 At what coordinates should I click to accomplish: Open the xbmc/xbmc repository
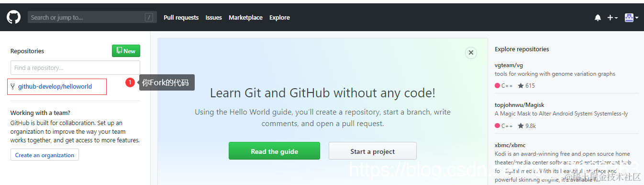coord(511,145)
